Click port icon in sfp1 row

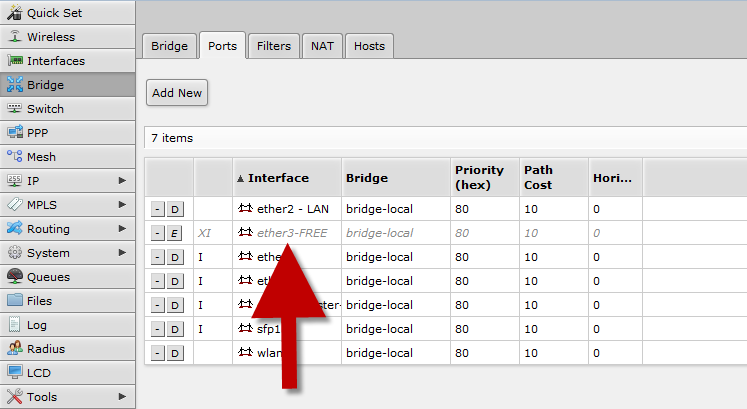click(245, 329)
